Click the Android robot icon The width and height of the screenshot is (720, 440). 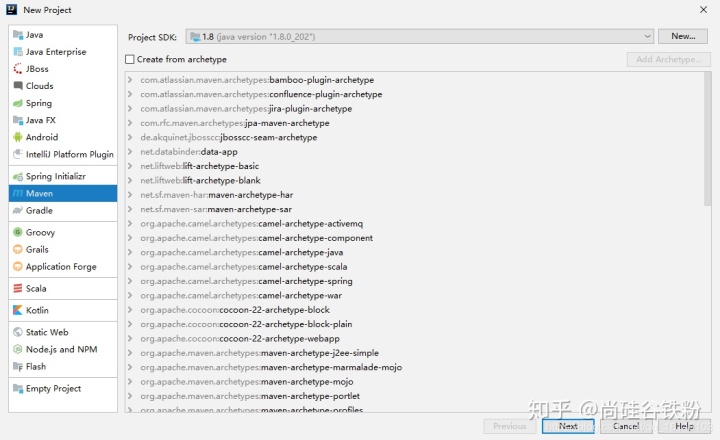(x=18, y=137)
